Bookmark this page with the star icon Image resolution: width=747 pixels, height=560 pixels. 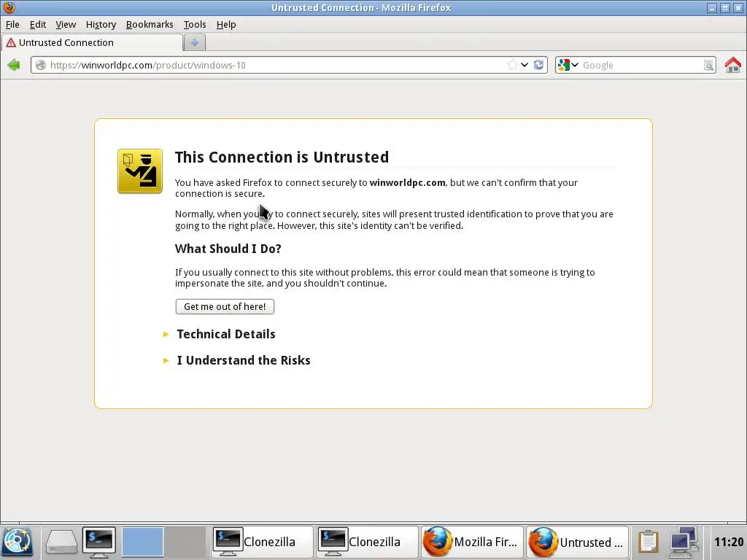[x=512, y=65]
